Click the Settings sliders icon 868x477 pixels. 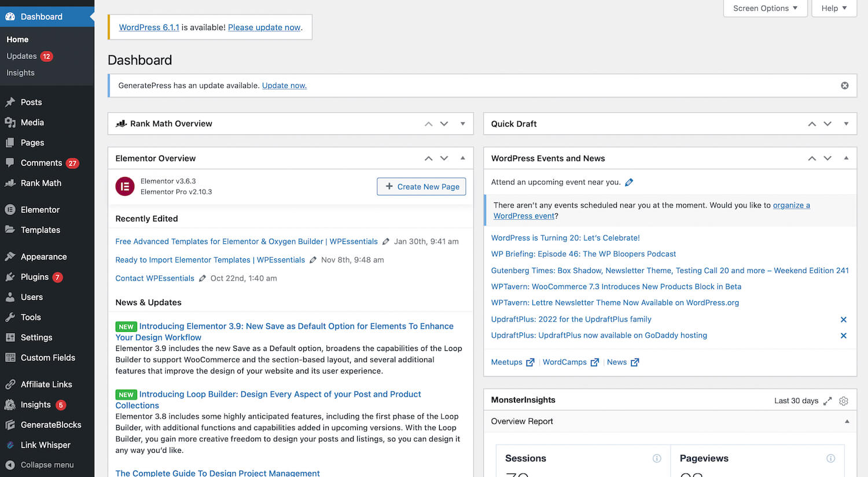[x=10, y=338]
